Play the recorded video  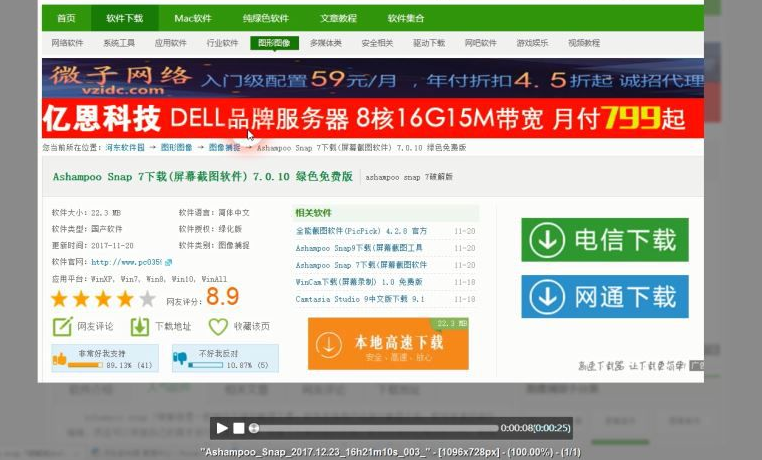click(x=222, y=428)
